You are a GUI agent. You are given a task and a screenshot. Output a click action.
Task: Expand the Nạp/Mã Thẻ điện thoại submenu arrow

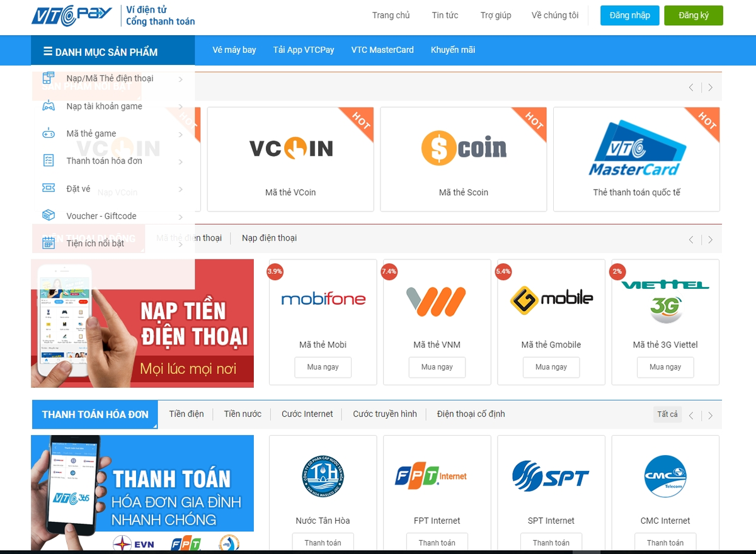click(181, 79)
